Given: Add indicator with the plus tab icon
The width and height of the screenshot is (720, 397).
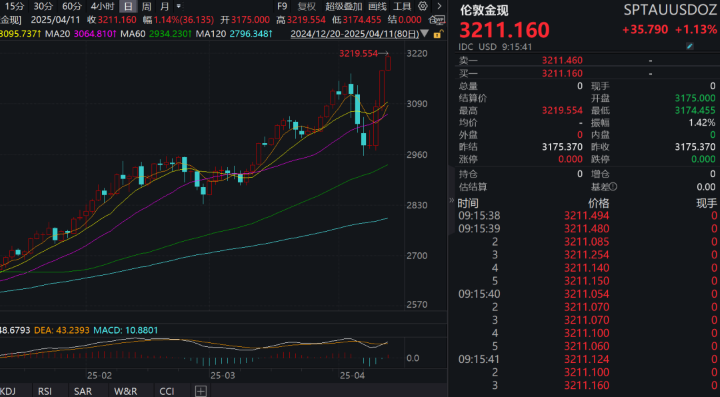Looking at the screenshot, I should click(x=201, y=391).
